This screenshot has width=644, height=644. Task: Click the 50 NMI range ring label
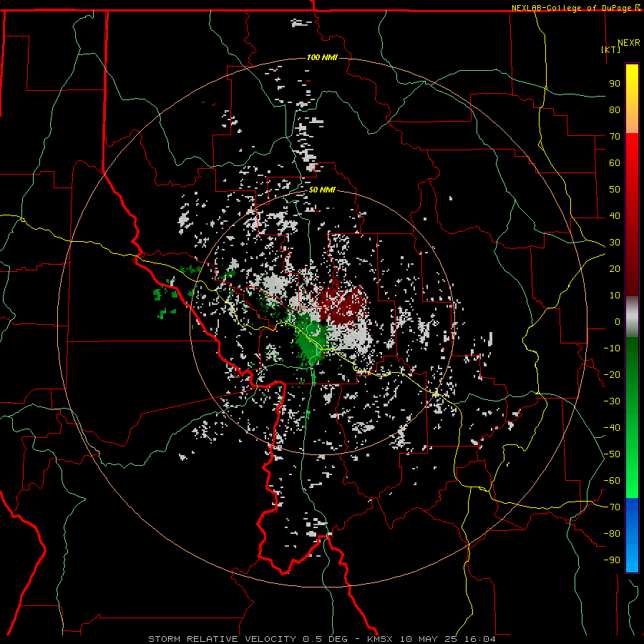coord(322,190)
